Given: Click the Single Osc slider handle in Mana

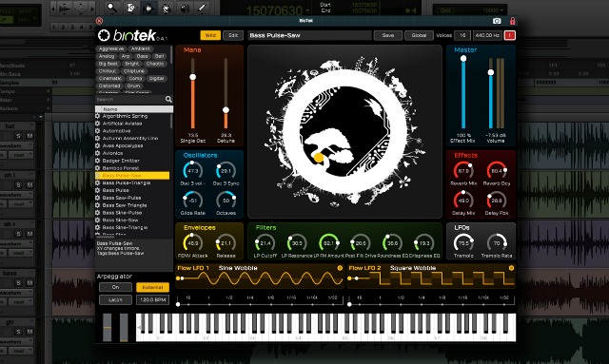Looking at the screenshot, I should (192, 77).
